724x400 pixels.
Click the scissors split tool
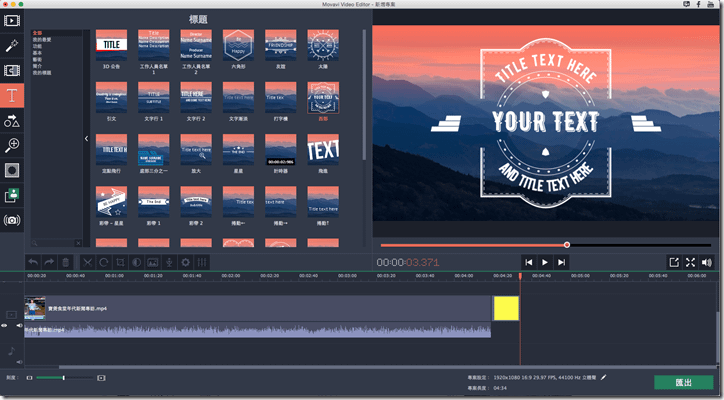87,262
